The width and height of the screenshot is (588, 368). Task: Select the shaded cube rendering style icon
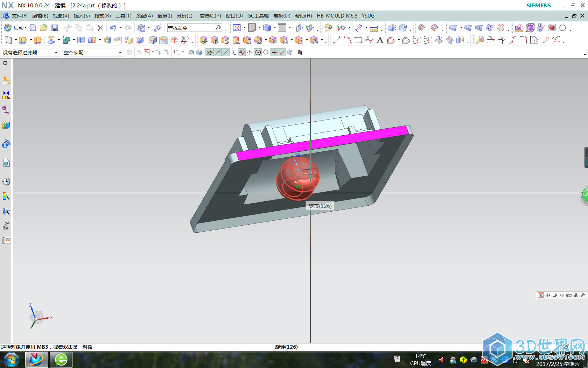[x=267, y=28]
